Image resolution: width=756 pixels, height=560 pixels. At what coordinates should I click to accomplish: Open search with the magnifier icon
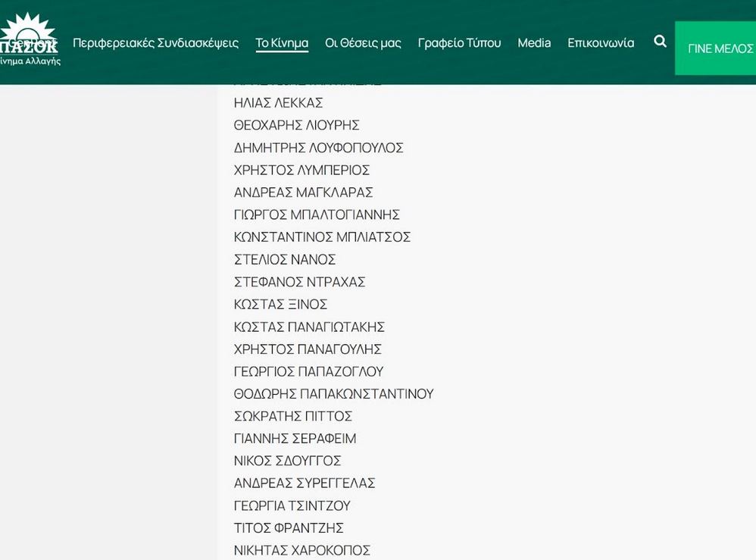660,42
